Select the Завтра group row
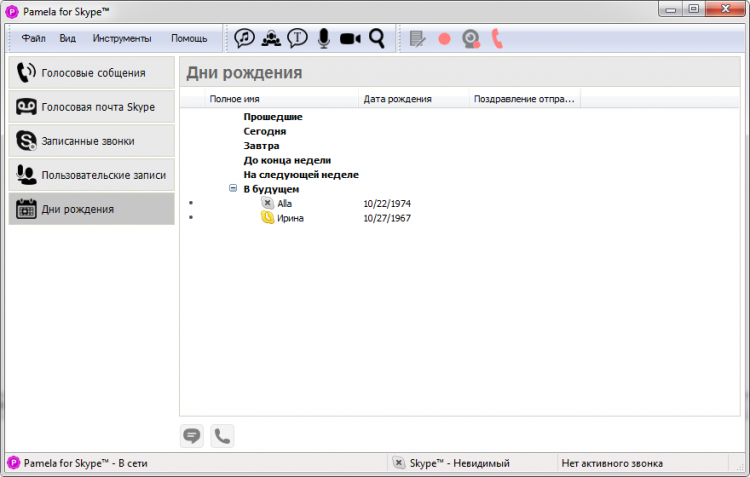The height and width of the screenshot is (477, 750). point(261,145)
